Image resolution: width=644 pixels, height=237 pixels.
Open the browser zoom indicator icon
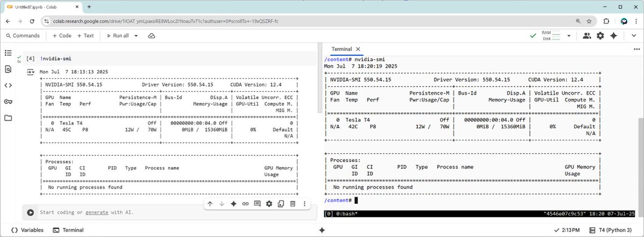[577, 21]
